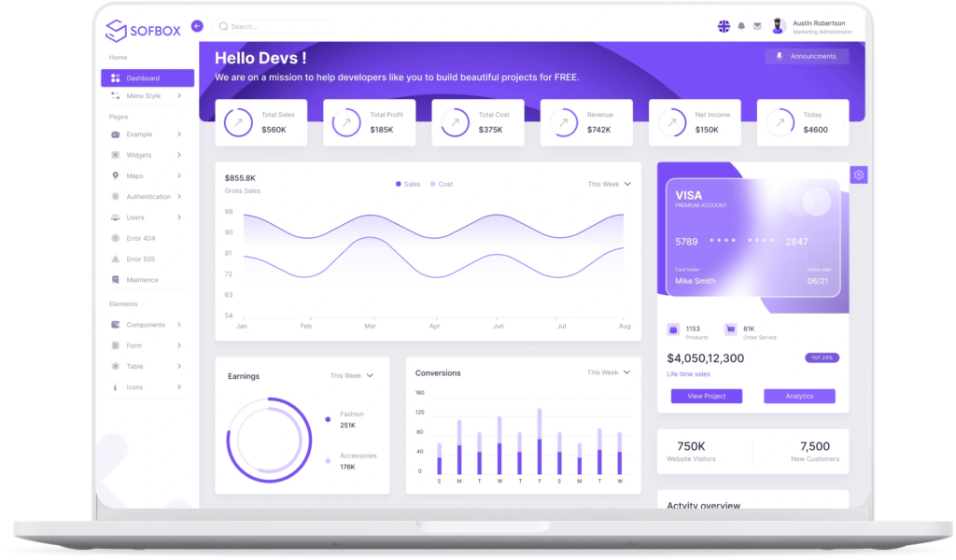Expand the Authentication sidebar menu
956x560 pixels.
148,197
